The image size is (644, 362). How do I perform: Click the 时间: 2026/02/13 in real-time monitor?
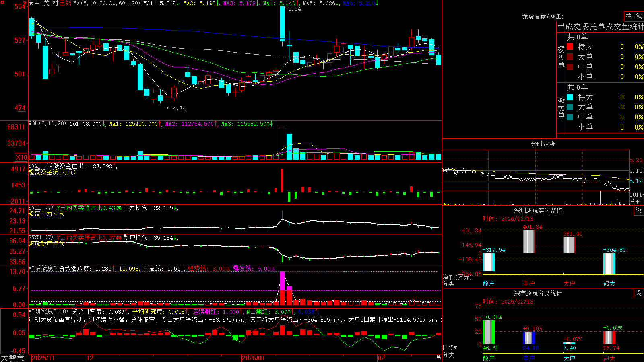click(x=508, y=219)
